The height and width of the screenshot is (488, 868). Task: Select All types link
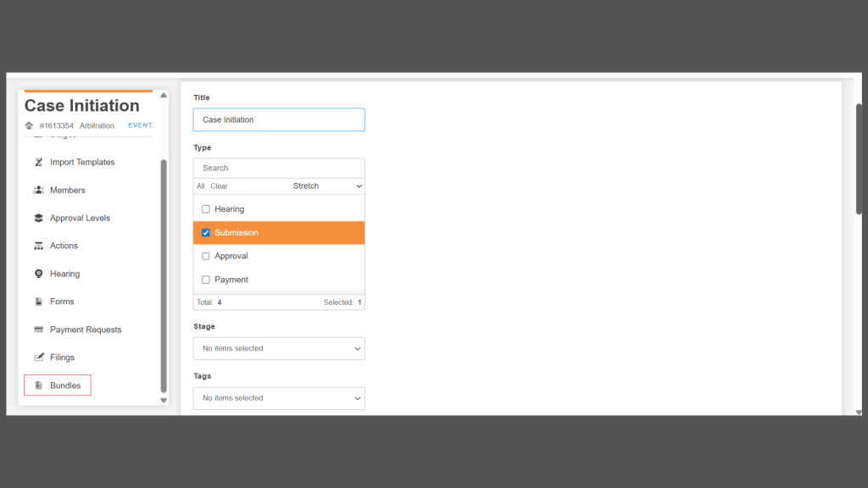201,186
